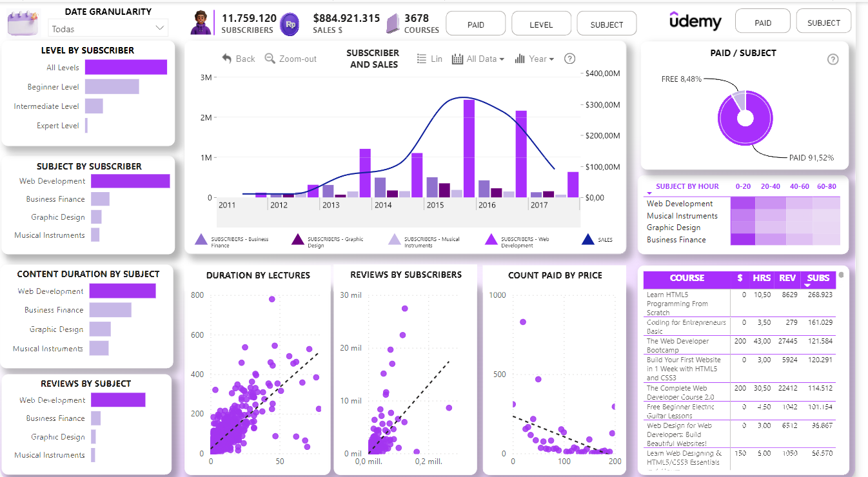Sort table by COURSE column header

[x=687, y=278]
